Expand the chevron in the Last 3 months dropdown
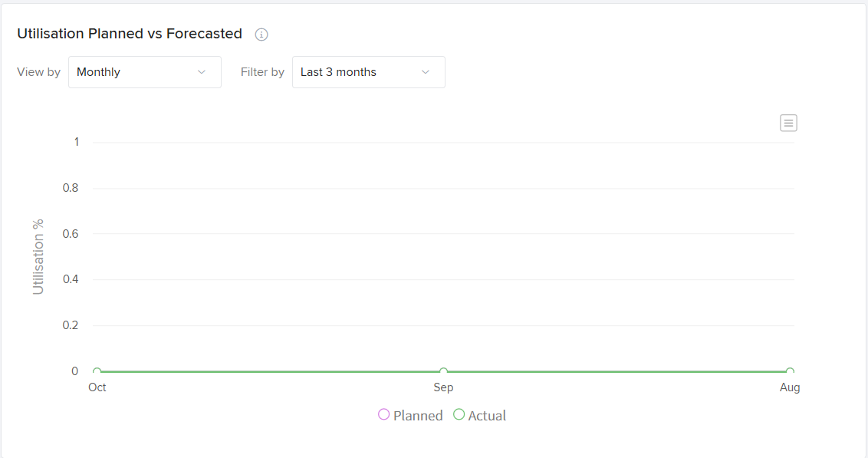 426,72
